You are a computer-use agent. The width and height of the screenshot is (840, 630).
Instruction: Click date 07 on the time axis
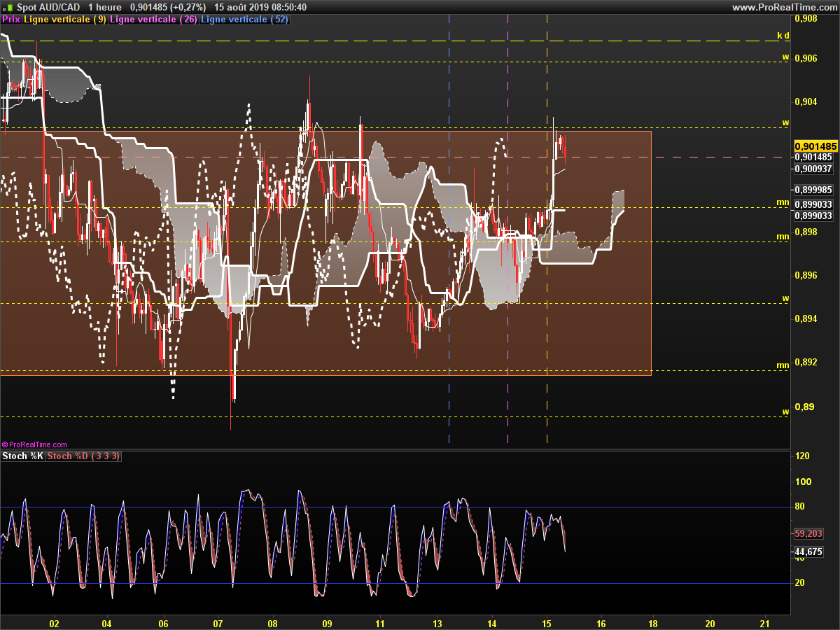[x=217, y=623]
